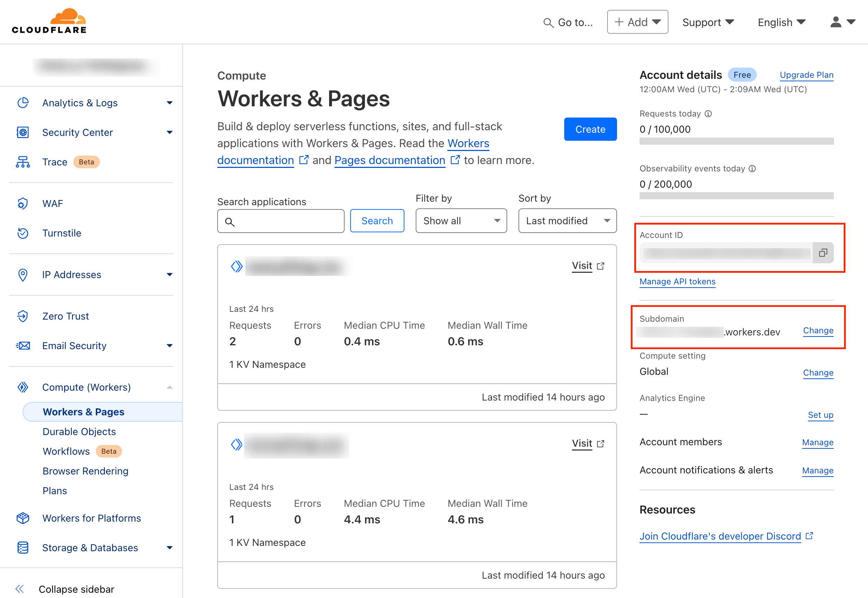868x598 pixels.
Task: Click the Pages documentation link
Action: point(390,160)
